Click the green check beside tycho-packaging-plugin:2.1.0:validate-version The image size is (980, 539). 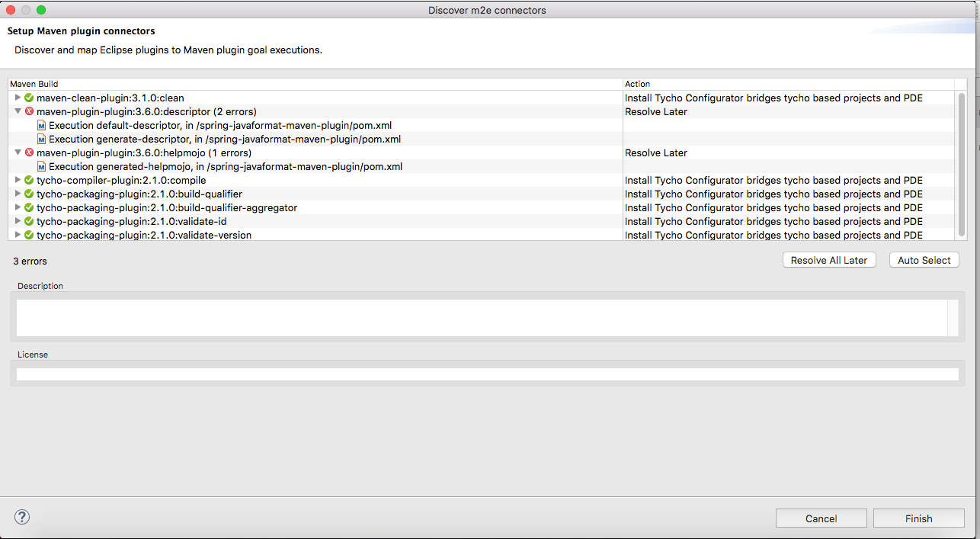point(29,235)
